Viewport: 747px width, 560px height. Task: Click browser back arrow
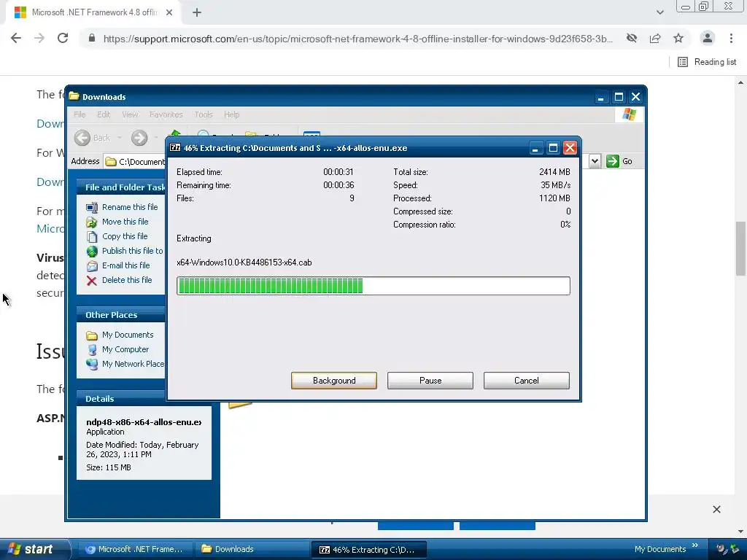(x=16, y=38)
